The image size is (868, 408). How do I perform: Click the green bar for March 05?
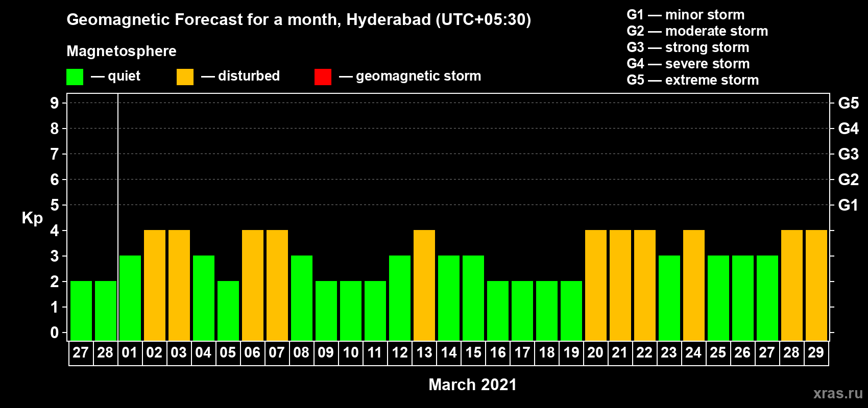point(228,311)
